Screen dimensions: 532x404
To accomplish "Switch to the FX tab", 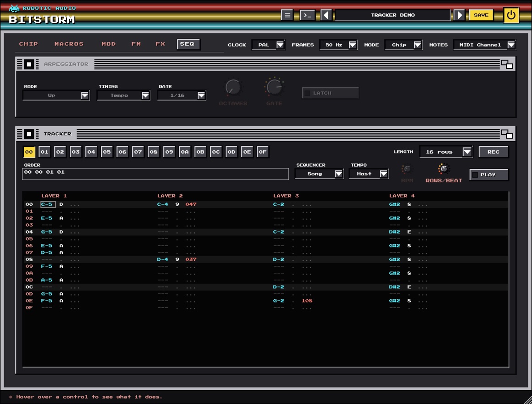I will click(x=160, y=44).
